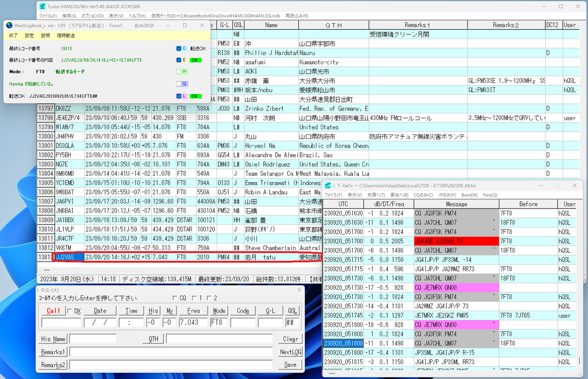Enable the H checkbox in thw2LogBook
Image resolution: width=588 pixels, height=379 pixels.
pos(179,72)
